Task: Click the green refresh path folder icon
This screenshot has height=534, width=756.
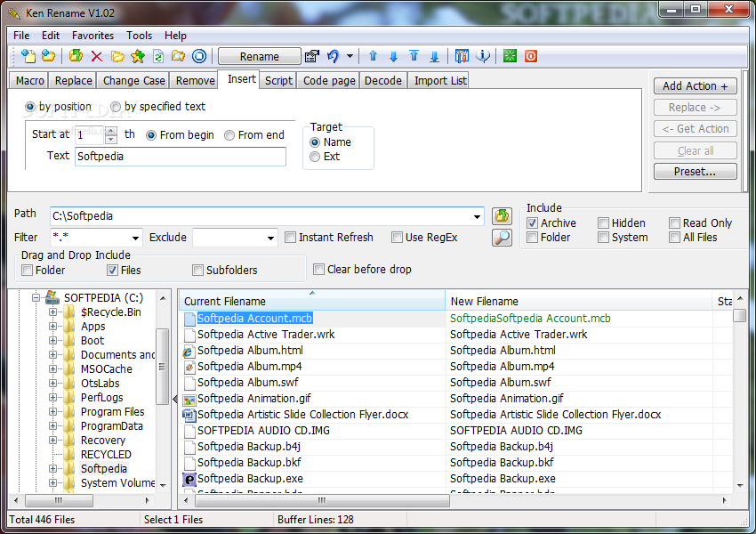Action: tap(502, 215)
